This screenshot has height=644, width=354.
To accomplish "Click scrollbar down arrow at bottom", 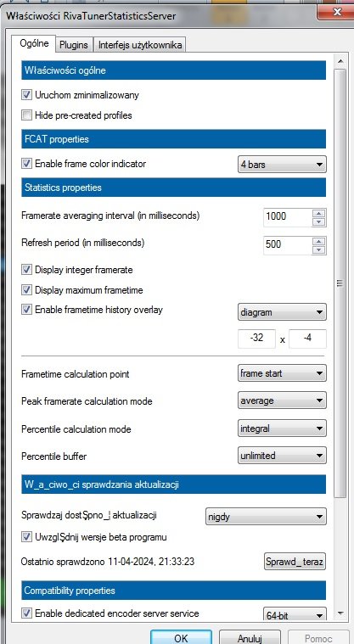I will [x=340, y=613].
